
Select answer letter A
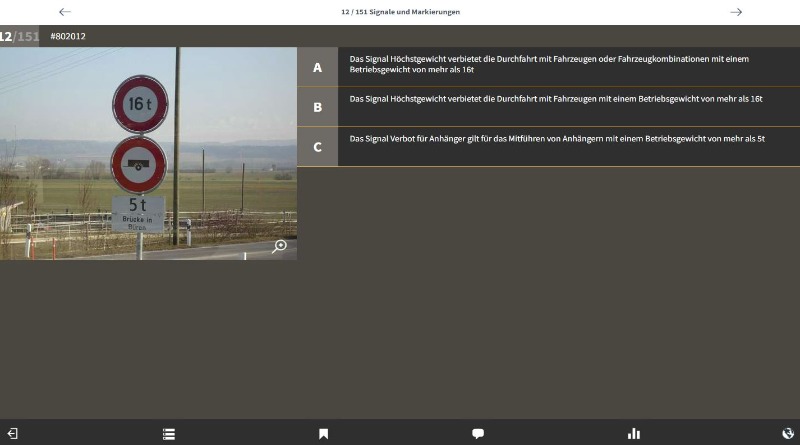317,67
